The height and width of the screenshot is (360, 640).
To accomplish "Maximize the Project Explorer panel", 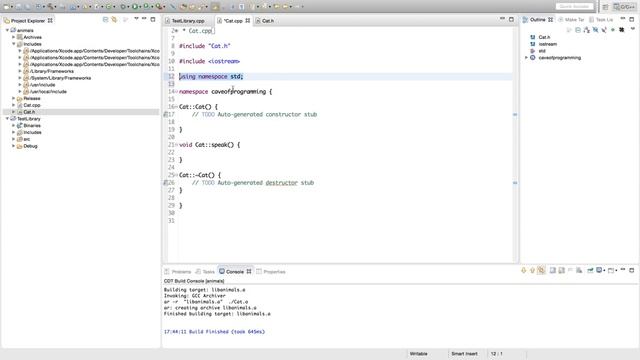I will click(x=153, y=19).
